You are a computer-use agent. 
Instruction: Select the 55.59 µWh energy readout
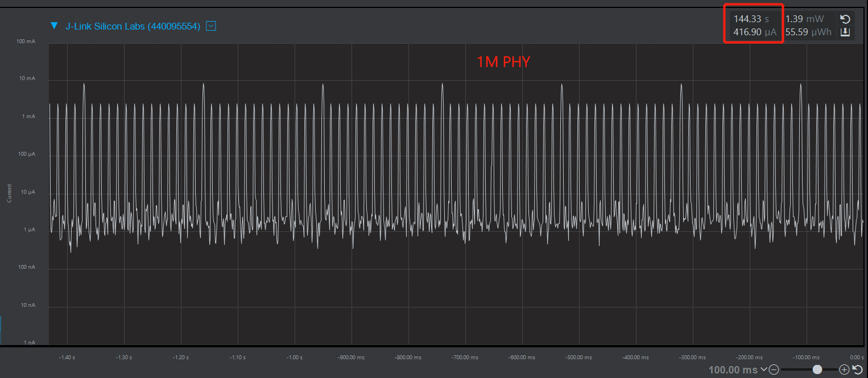point(808,32)
